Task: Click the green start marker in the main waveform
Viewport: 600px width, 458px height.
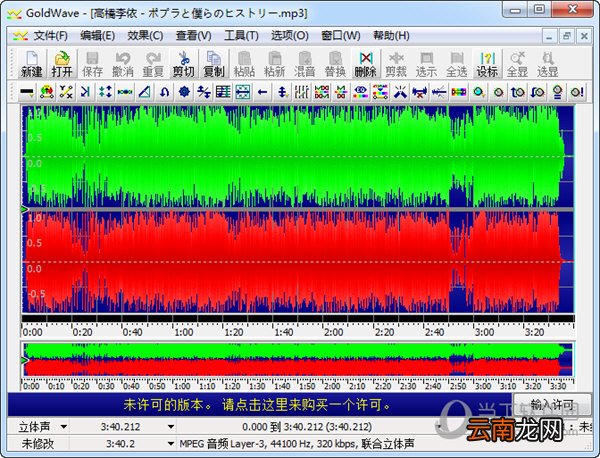Action: (25, 209)
